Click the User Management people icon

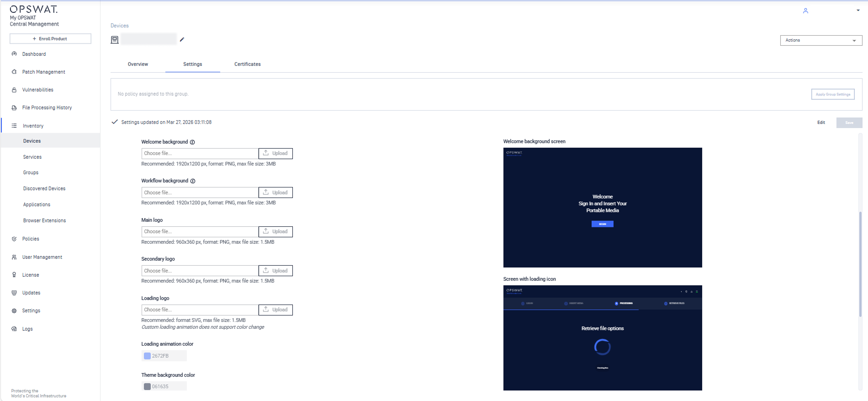[x=14, y=257]
